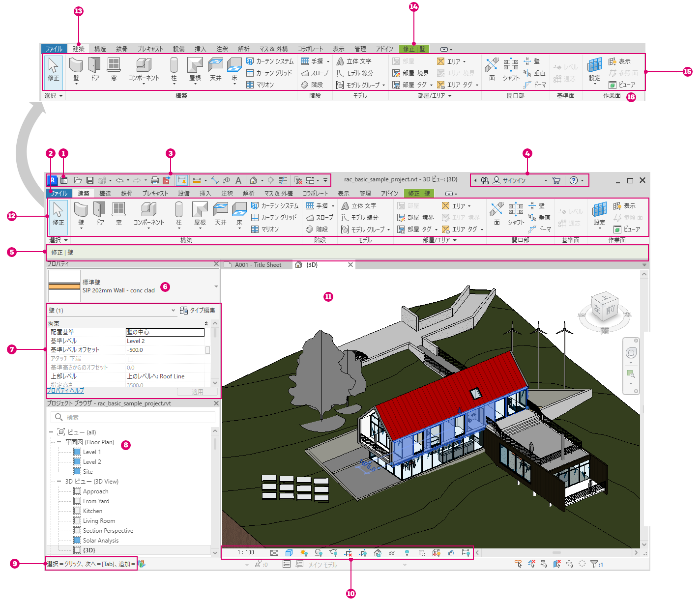700x601 pixels.
Task: Toggle Select Links icon in status bar
Action: (x=518, y=564)
